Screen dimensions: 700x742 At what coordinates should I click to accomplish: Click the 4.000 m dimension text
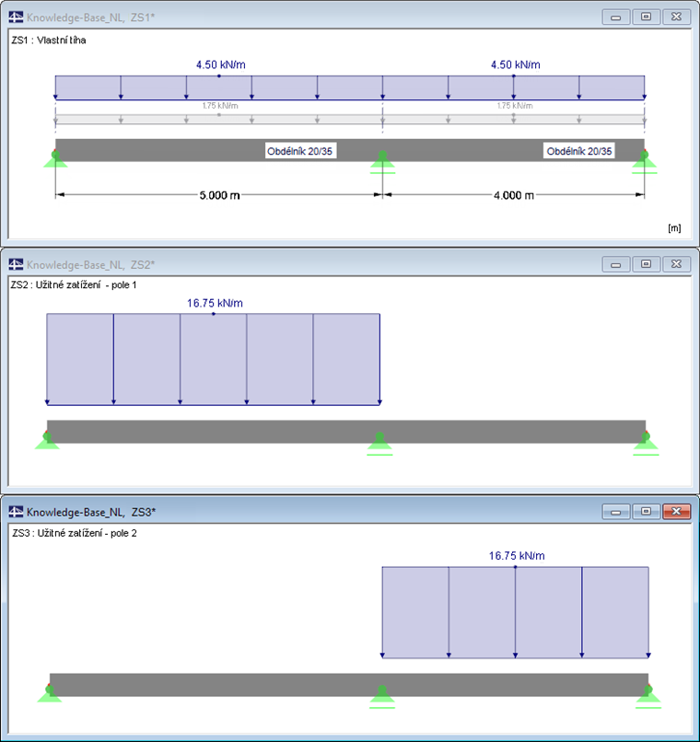[514, 195]
